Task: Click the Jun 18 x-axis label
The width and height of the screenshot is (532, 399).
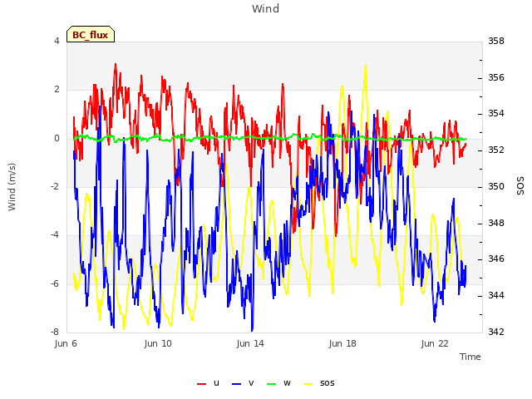Action: tap(342, 343)
